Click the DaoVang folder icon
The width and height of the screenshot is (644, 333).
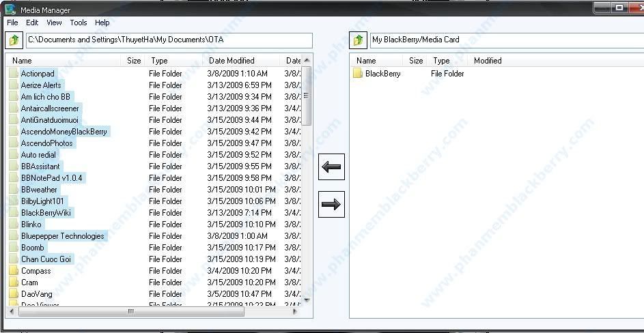click(14, 293)
